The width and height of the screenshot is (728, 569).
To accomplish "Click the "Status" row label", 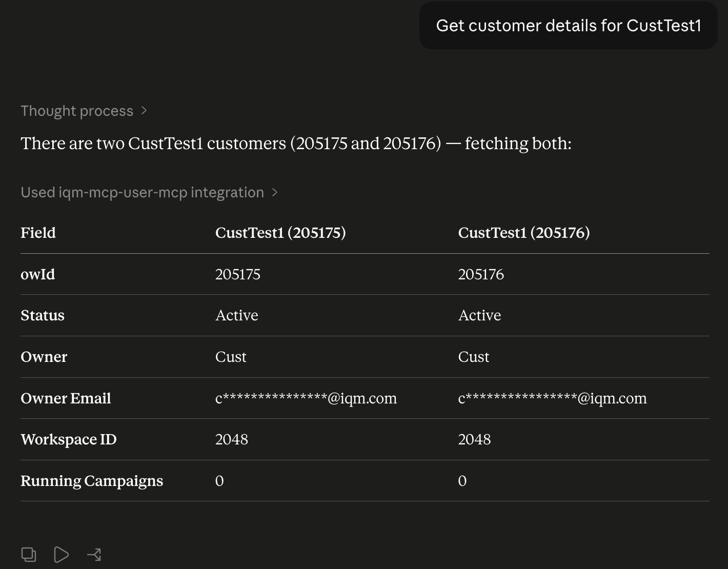I will (x=43, y=315).
